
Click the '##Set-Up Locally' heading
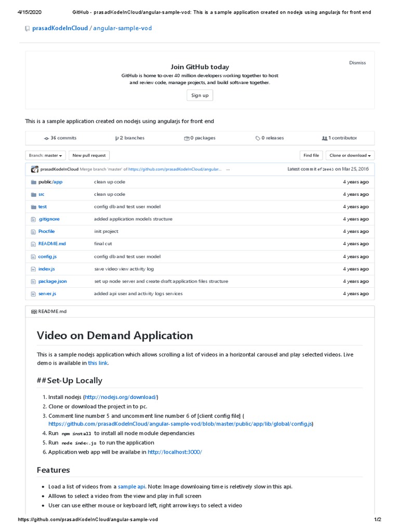[x=70, y=381]
